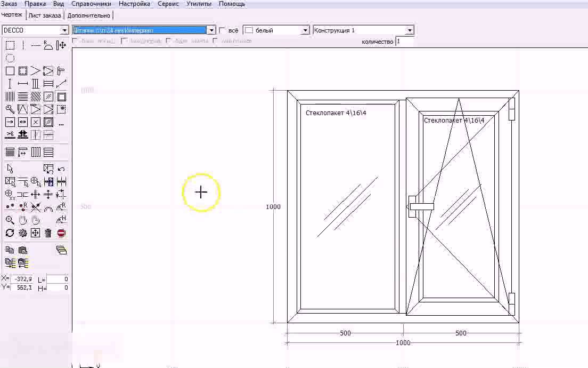Screen dimensions: 588x368
Task: Open the DECCO profile system dropdown
Action: click(x=64, y=30)
